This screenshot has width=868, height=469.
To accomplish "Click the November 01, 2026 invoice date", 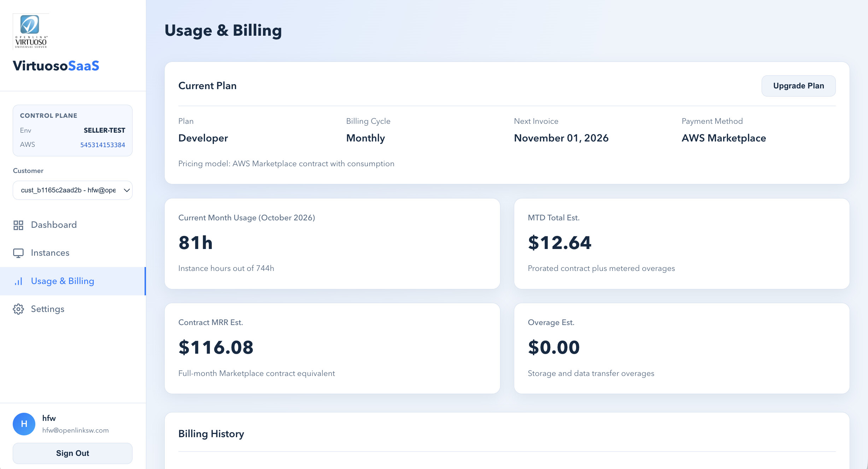I will (x=561, y=138).
